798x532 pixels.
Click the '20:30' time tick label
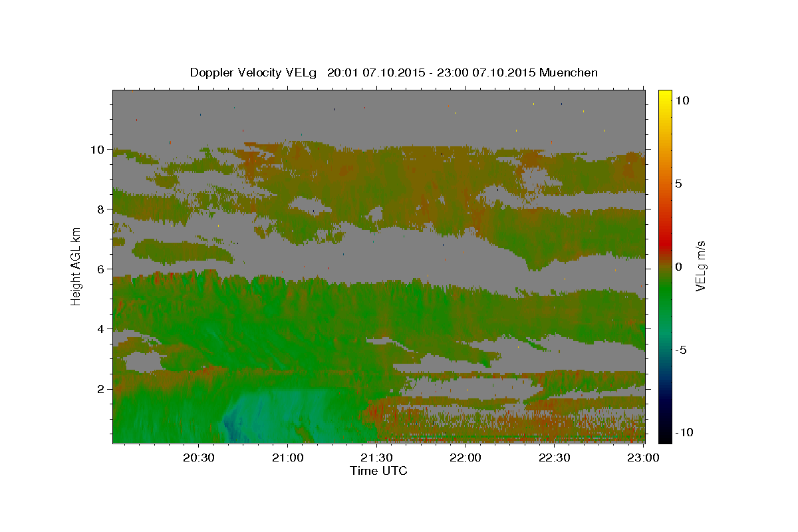(199, 458)
